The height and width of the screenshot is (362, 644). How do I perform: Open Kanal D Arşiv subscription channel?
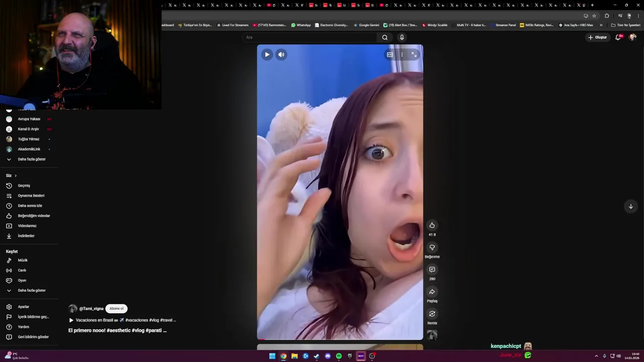click(x=29, y=129)
